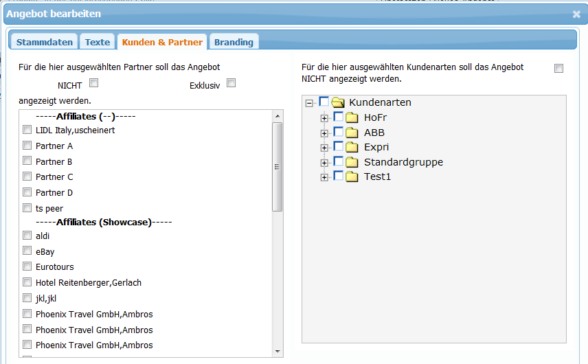Check the eBay affiliate checkbox
This screenshot has height=364, width=588.
(x=27, y=251)
